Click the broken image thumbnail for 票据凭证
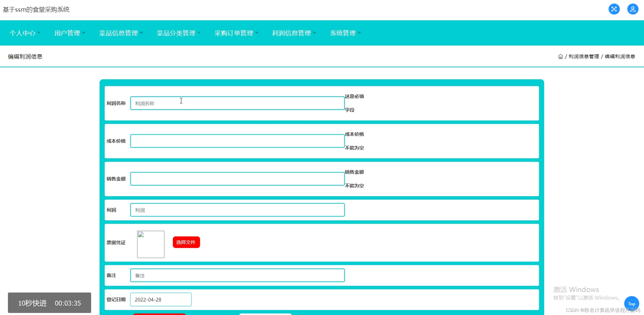This screenshot has width=644, height=315. coord(151,244)
